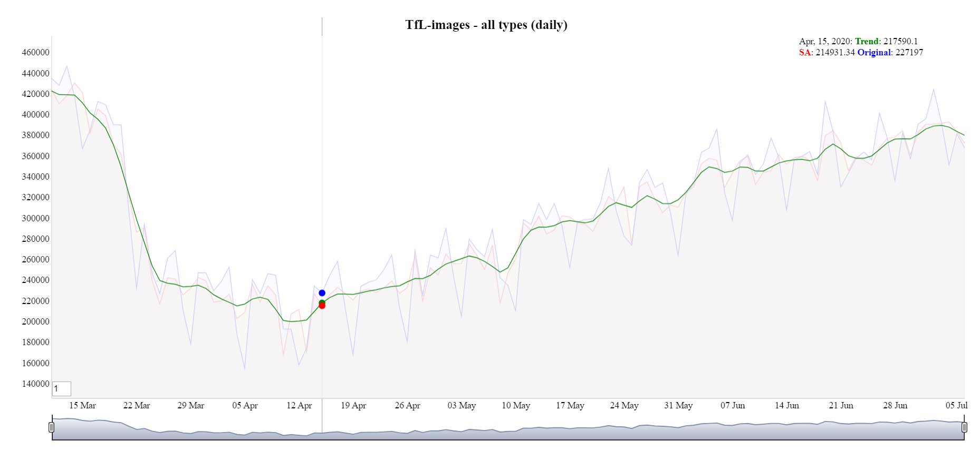The height and width of the screenshot is (460, 980).
Task: Click the blue Original data point marker
Action: point(322,293)
